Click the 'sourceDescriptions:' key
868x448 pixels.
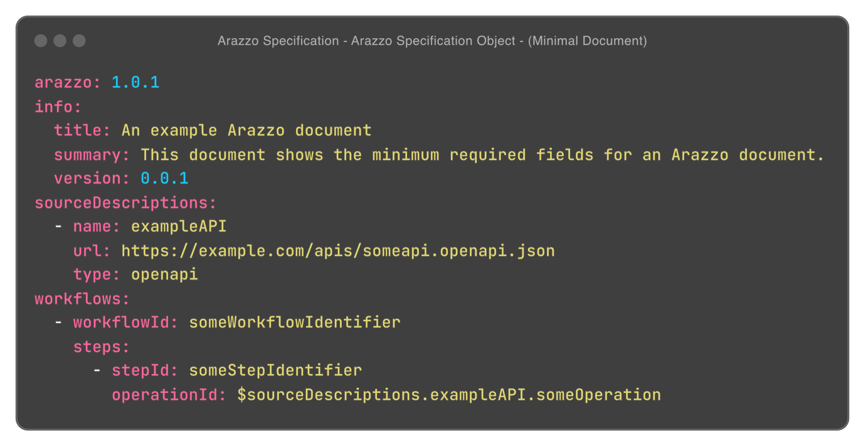(x=126, y=203)
